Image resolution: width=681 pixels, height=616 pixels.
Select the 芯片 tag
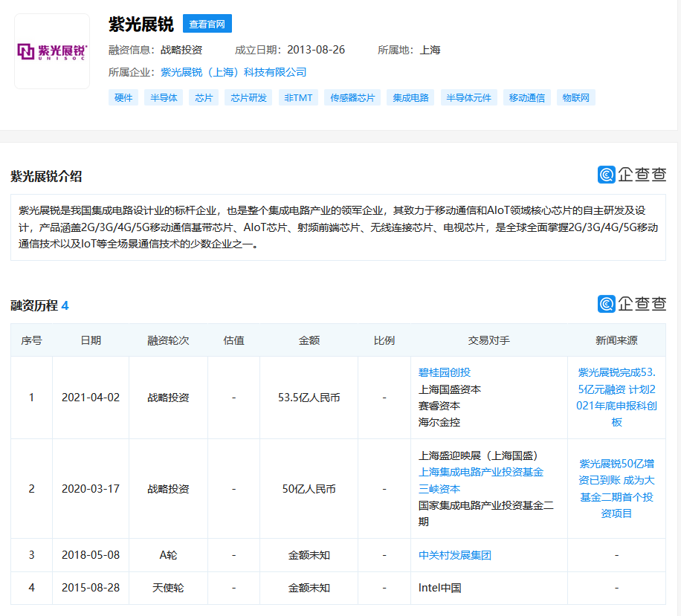coord(204,97)
